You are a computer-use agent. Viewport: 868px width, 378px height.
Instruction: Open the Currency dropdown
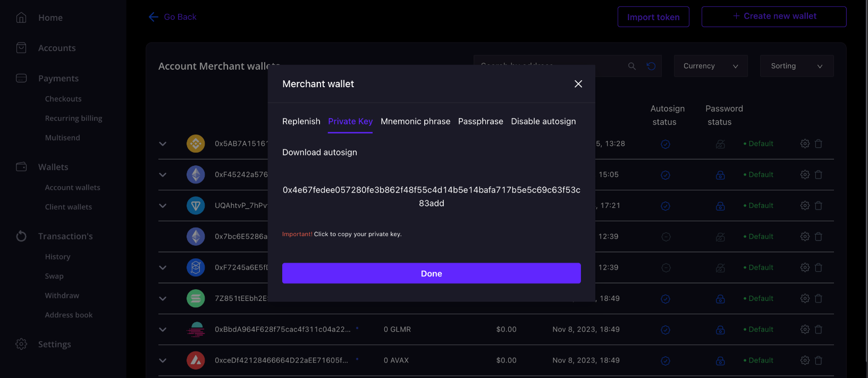click(711, 66)
